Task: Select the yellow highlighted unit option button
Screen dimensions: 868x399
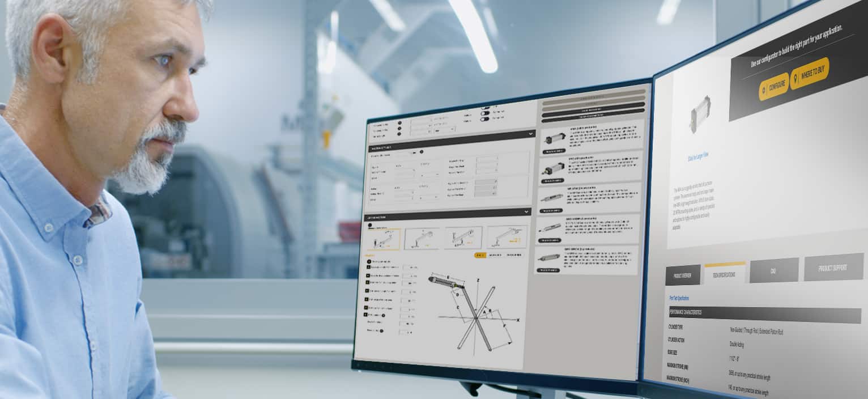Action: 479,256
